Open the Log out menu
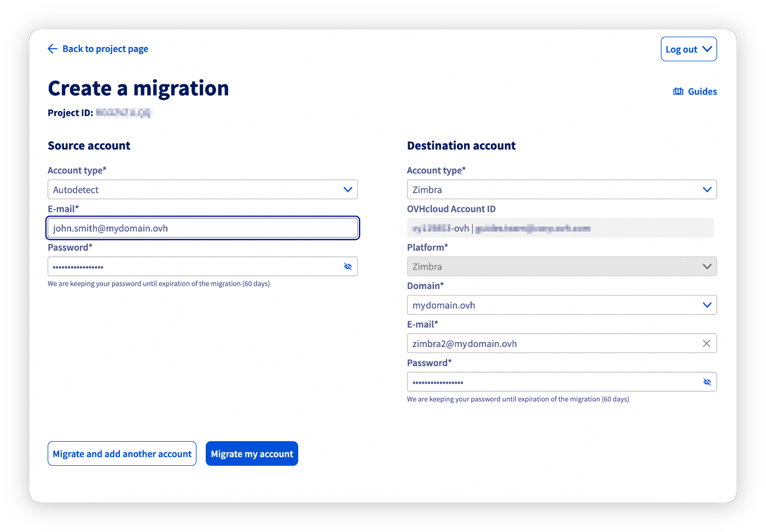The image size is (766, 532). click(x=688, y=49)
